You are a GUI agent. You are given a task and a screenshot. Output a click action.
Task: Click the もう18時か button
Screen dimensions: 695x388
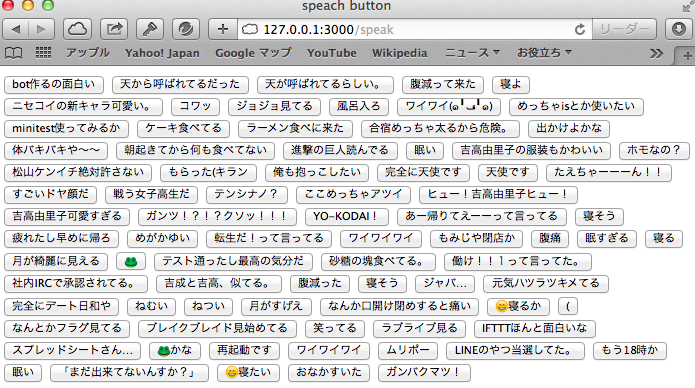(630, 351)
